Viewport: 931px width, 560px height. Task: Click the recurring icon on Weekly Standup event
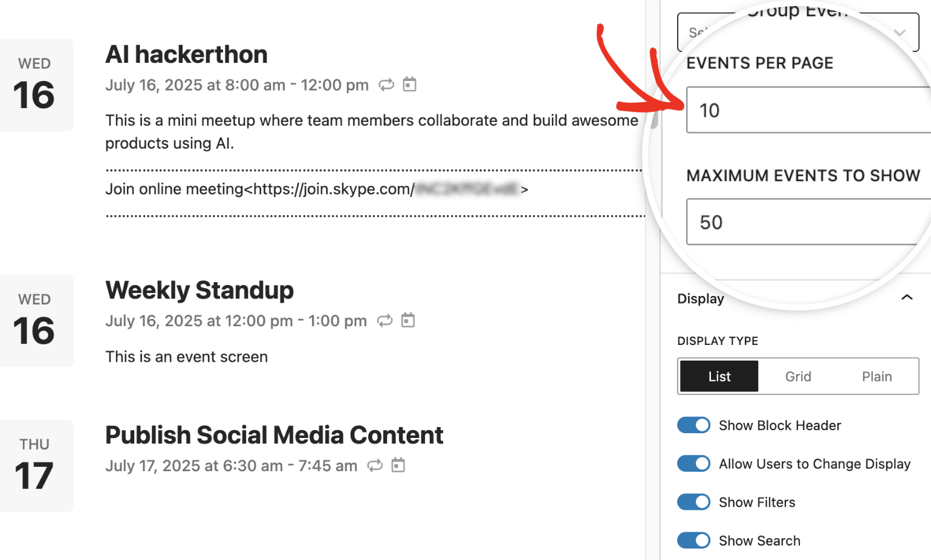tap(385, 320)
